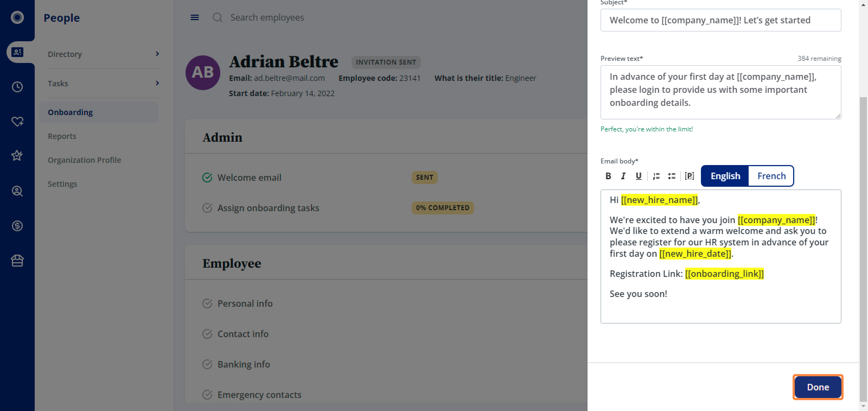
Task: Toggle underline formatting in email body
Action: [639, 176]
